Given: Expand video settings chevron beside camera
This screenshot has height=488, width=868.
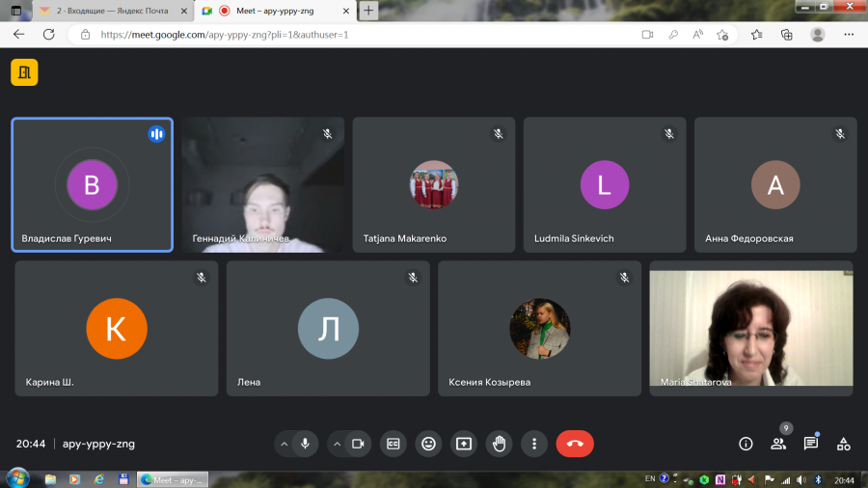Looking at the screenshot, I should [337, 444].
